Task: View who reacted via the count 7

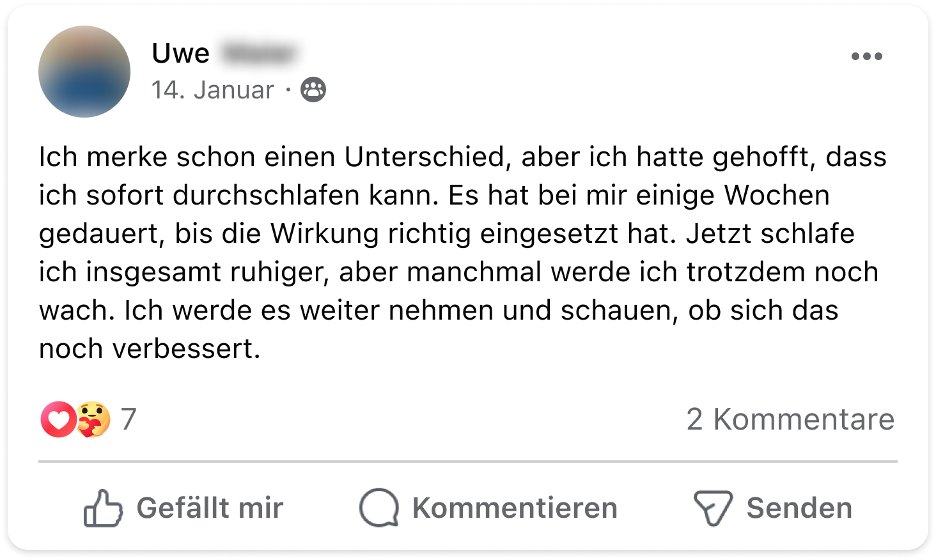Action: 129,419
